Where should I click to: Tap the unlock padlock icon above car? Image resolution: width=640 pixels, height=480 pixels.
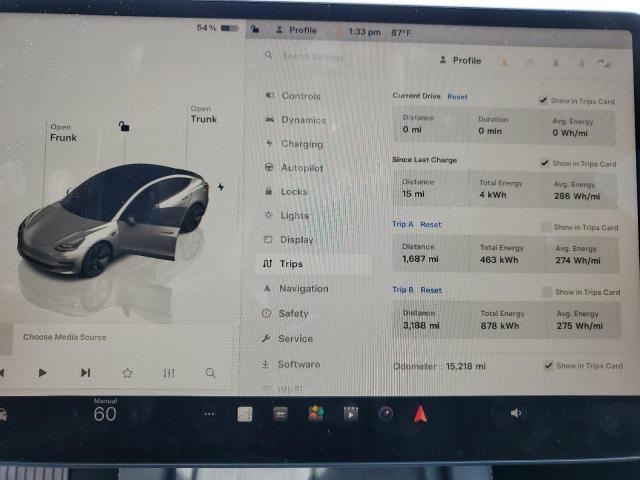pos(124,126)
